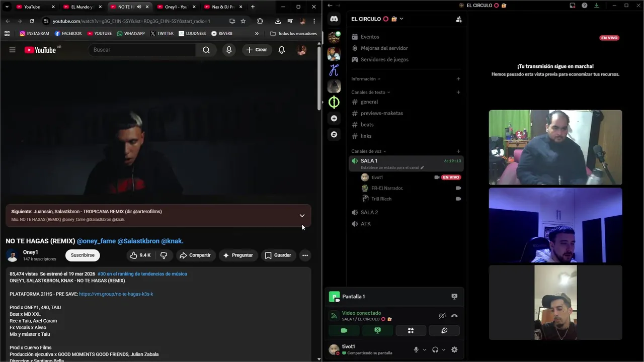This screenshot has height=362, width=644.
Task: Click the YouTube search magnifier button
Action: [206, 50]
